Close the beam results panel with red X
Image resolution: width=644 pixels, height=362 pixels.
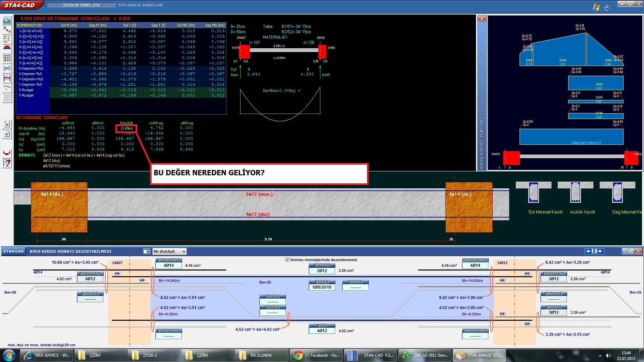point(482,18)
